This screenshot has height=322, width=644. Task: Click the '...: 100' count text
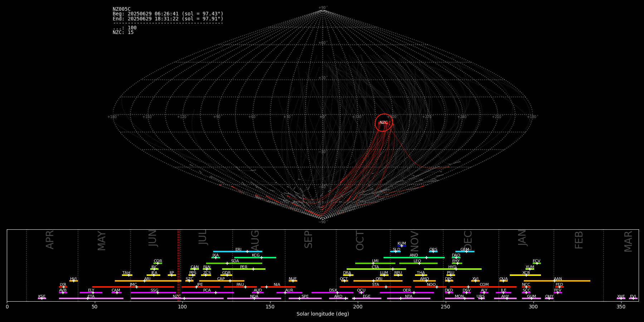point(125,28)
